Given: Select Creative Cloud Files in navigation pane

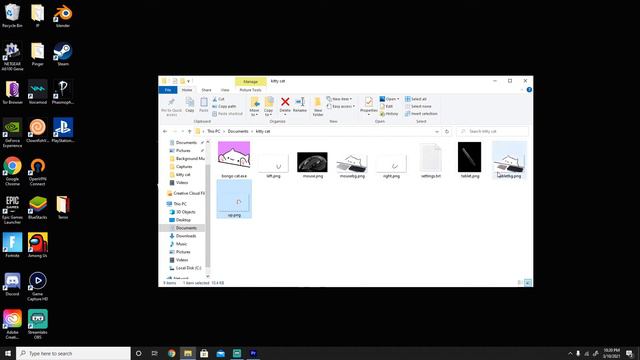Looking at the screenshot, I should tap(186, 193).
